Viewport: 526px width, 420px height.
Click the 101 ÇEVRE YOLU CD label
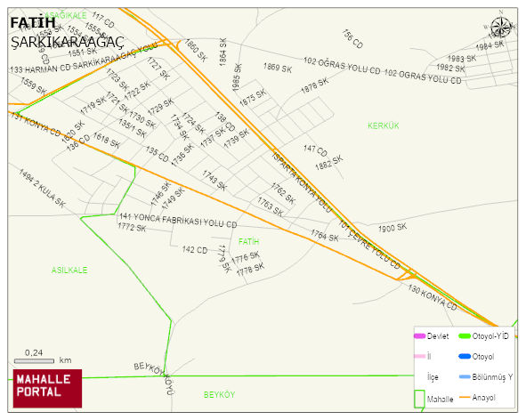click(369, 245)
